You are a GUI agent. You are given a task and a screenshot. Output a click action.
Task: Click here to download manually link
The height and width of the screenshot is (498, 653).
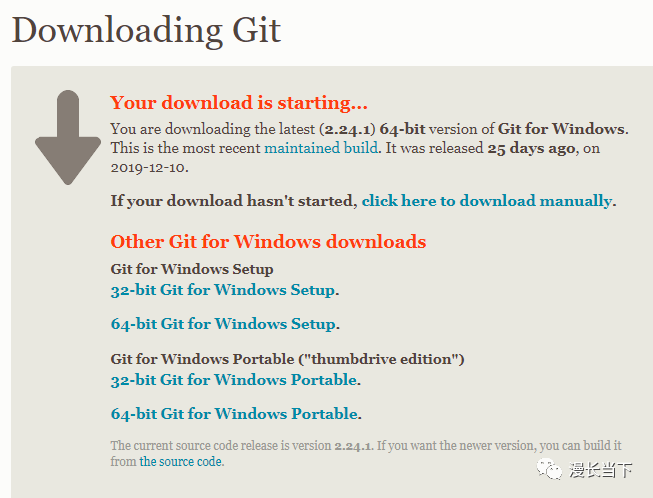coord(486,201)
